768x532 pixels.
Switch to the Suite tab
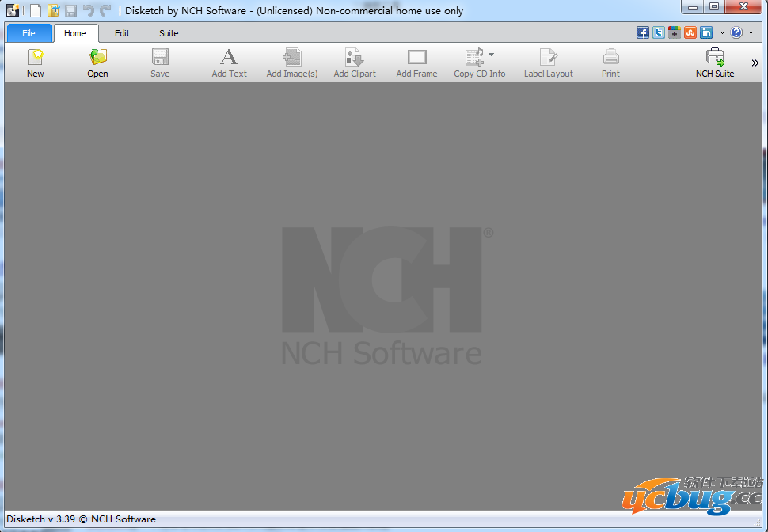coord(169,33)
